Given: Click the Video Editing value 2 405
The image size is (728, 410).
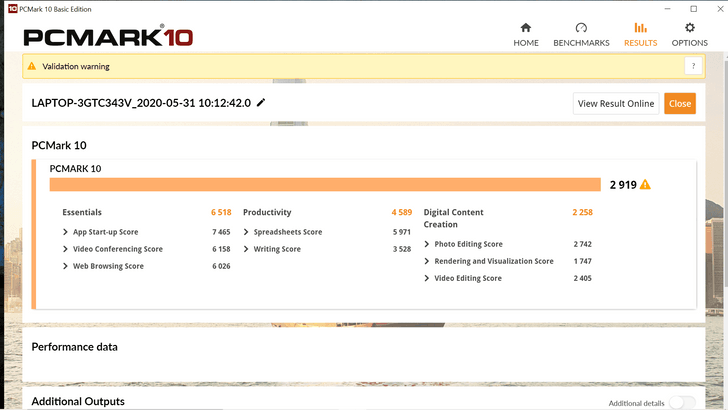Looking at the screenshot, I should pos(582,278).
